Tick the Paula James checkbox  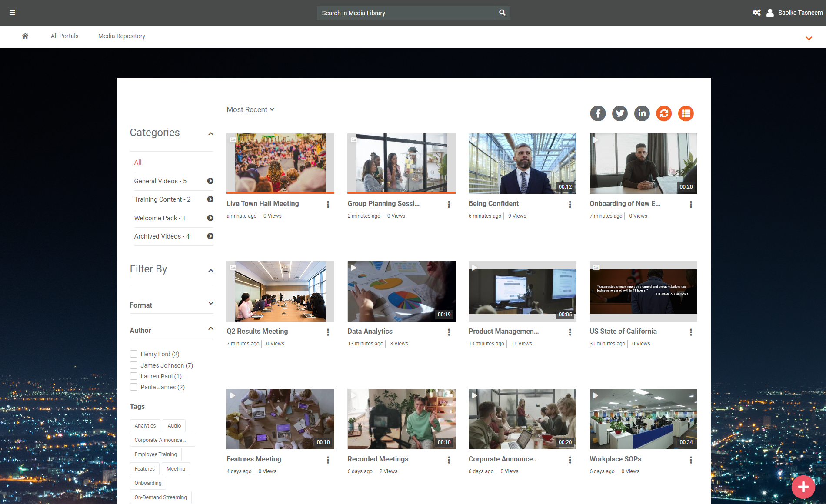(134, 387)
